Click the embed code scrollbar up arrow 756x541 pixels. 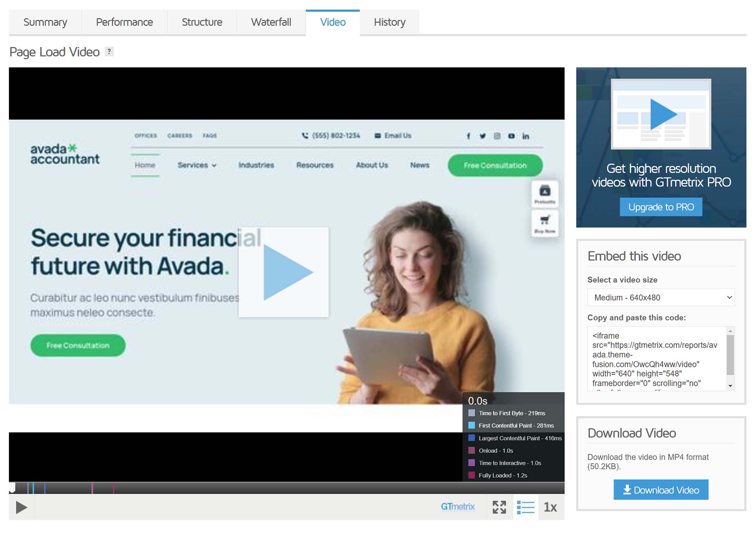(x=730, y=331)
